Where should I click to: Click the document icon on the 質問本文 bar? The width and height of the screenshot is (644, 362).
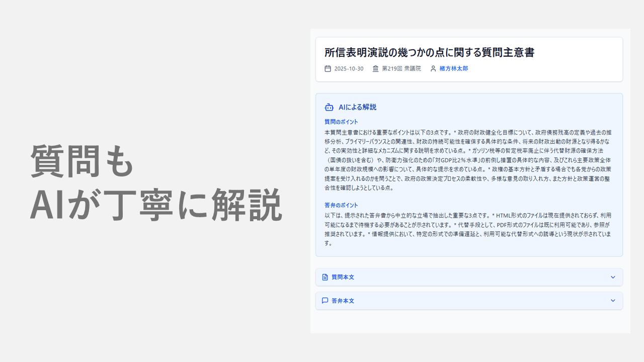click(x=325, y=277)
